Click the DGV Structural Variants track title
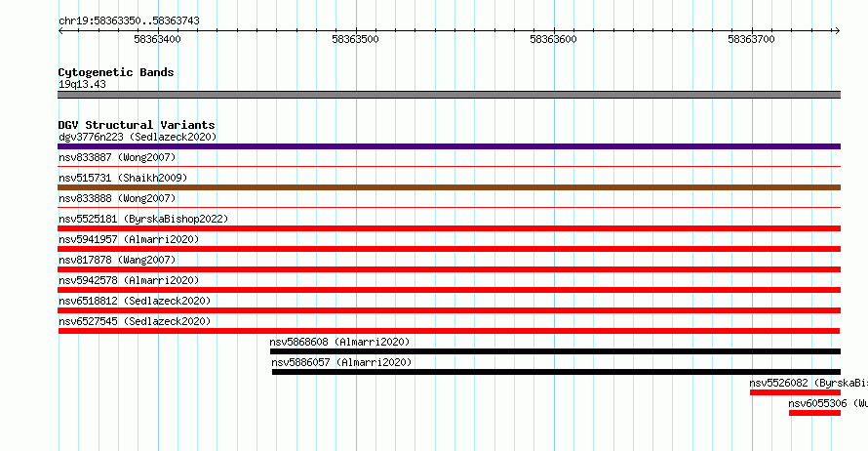Image resolution: width=868 pixels, height=451 pixels. [x=137, y=125]
